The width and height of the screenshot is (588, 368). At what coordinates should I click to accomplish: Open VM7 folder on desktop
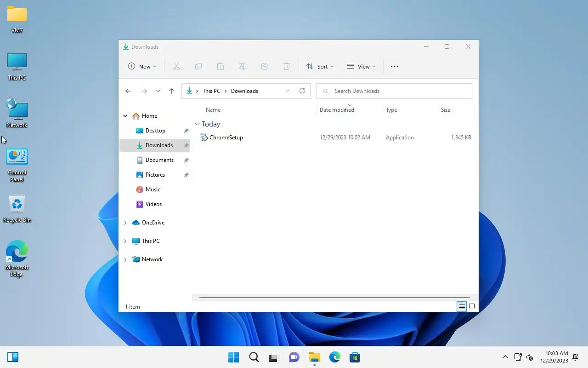17,19
